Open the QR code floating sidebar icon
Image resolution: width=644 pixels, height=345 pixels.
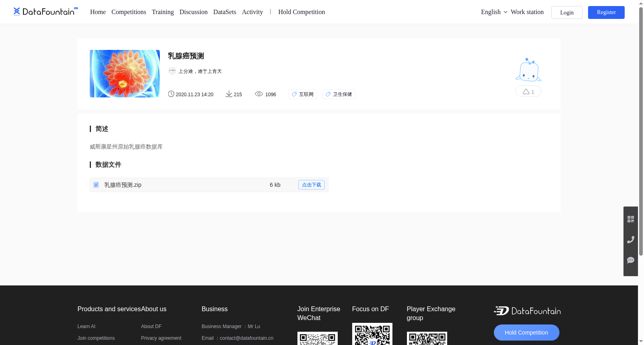click(631, 219)
